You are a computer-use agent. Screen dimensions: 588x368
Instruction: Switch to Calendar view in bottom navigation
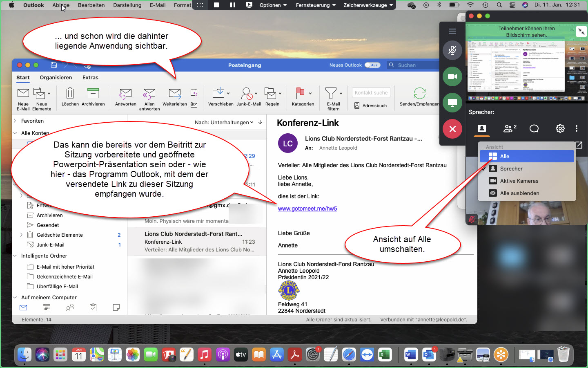pyautogui.click(x=47, y=307)
